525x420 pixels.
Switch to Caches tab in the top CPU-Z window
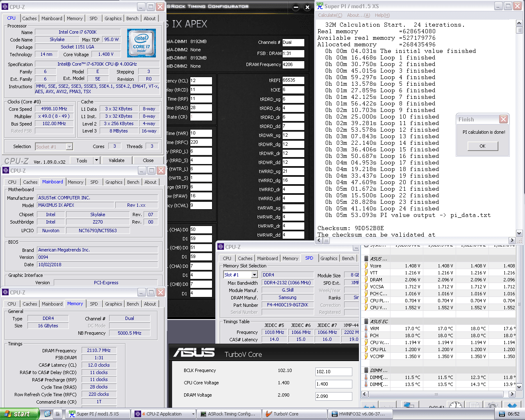tap(30, 18)
